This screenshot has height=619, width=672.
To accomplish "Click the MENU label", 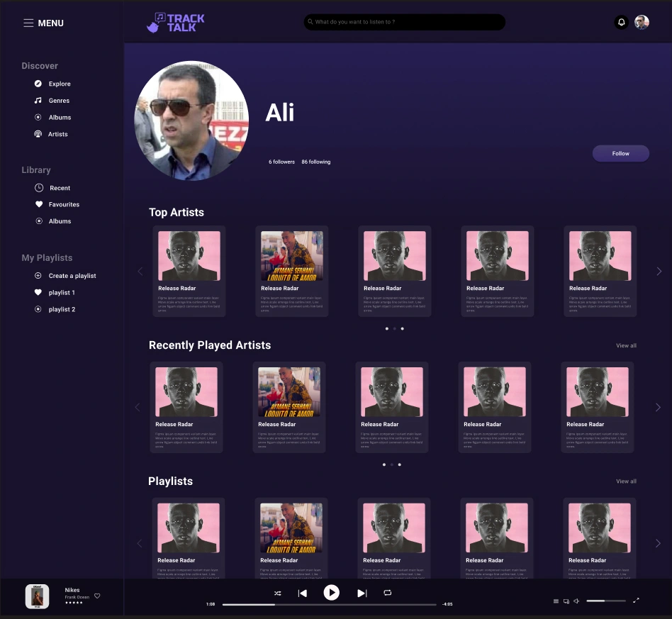I will 50,23.
